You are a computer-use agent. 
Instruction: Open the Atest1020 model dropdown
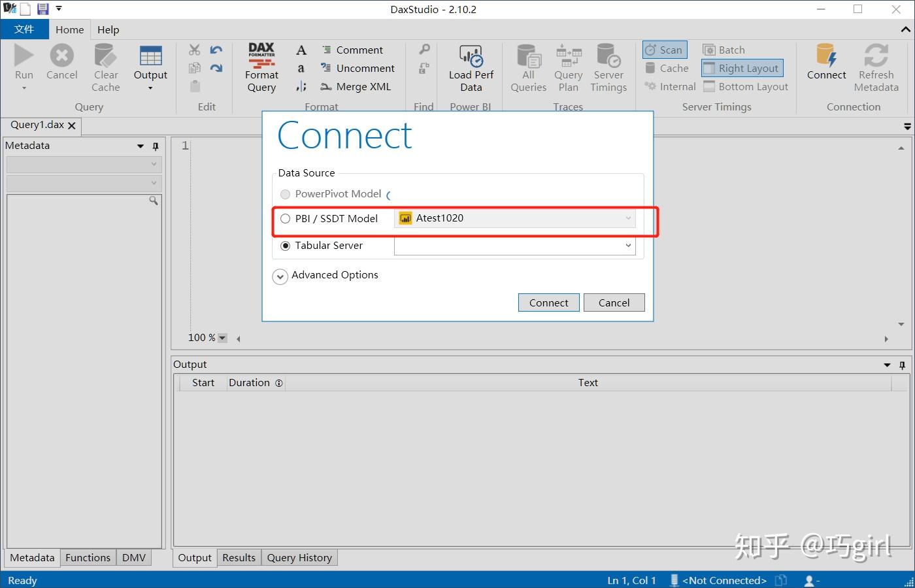(x=627, y=218)
